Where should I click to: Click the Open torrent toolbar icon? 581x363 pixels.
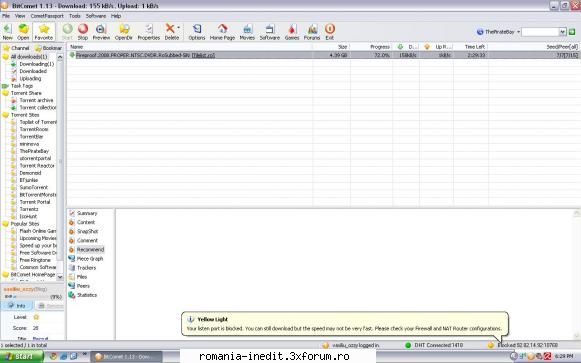point(23,29)
